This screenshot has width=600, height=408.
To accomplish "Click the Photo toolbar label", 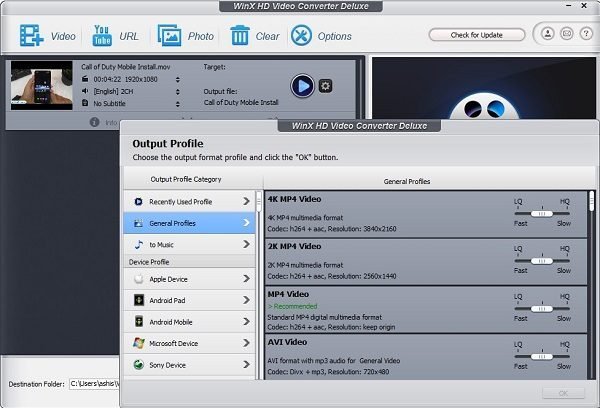I will coord(201,36).
